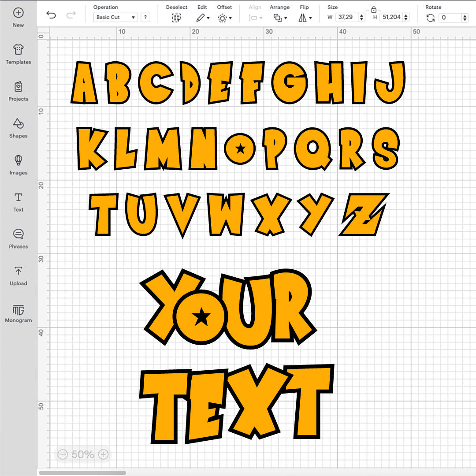Edit the Height value field

(x=391, y=17)
